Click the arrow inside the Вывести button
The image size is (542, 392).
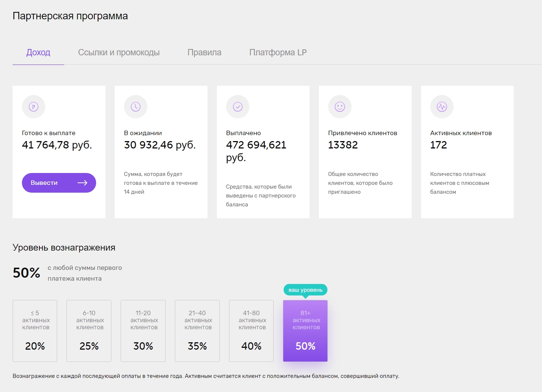[x=82, y=183]
